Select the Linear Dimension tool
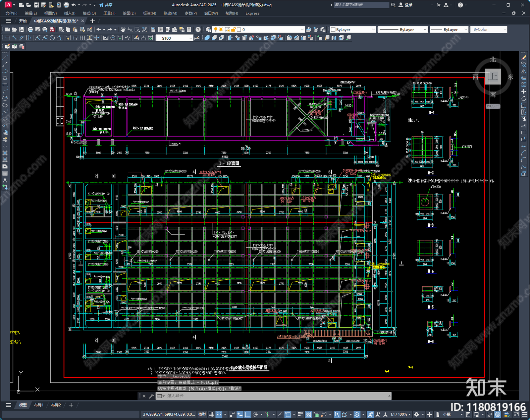 [x=8, y=38]
